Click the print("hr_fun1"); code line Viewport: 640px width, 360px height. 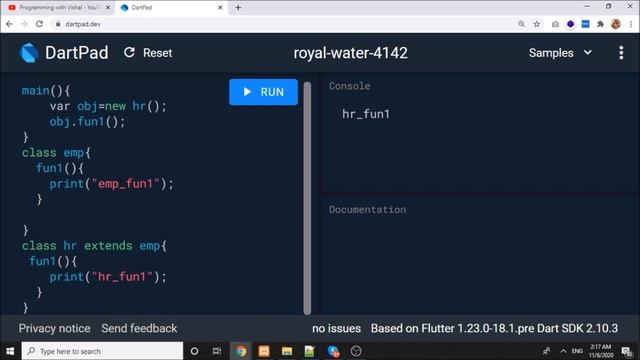coord(108,277)
